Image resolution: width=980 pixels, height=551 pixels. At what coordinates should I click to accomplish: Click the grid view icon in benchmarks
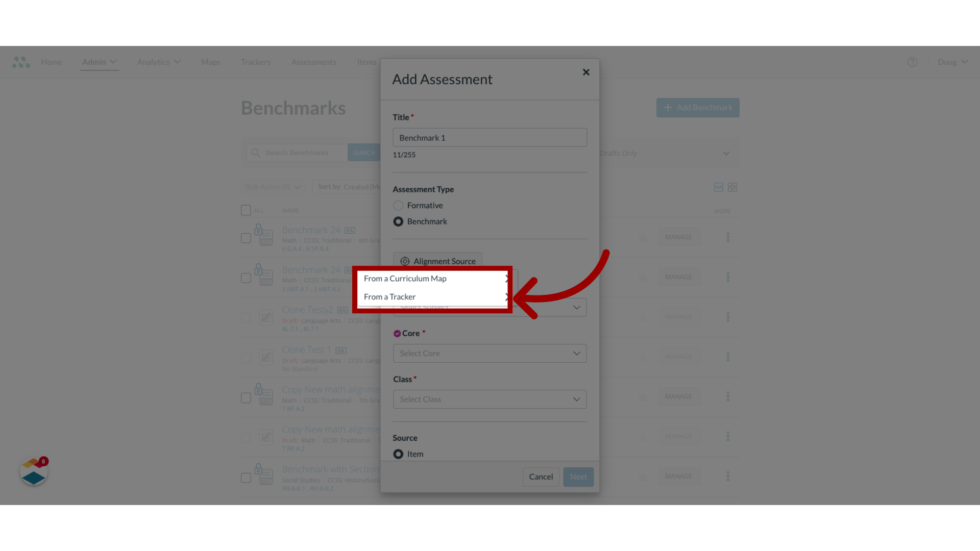click(732, 187)
